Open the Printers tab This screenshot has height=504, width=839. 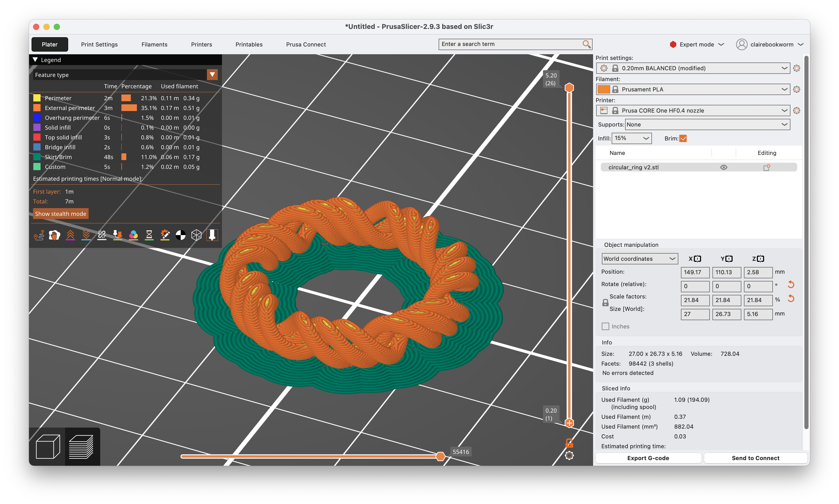point(201,44)
